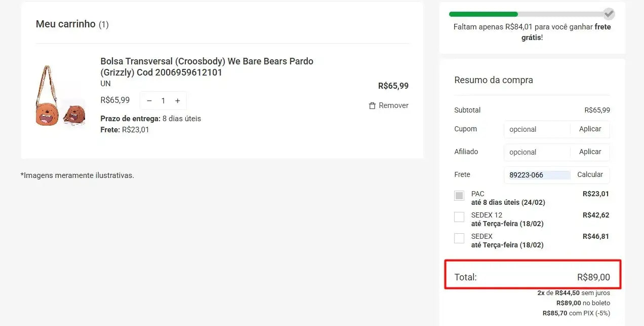Screen dimensions: 644x326
Task: Focus the Afiliado input field
Action: [x=537, y=152]
